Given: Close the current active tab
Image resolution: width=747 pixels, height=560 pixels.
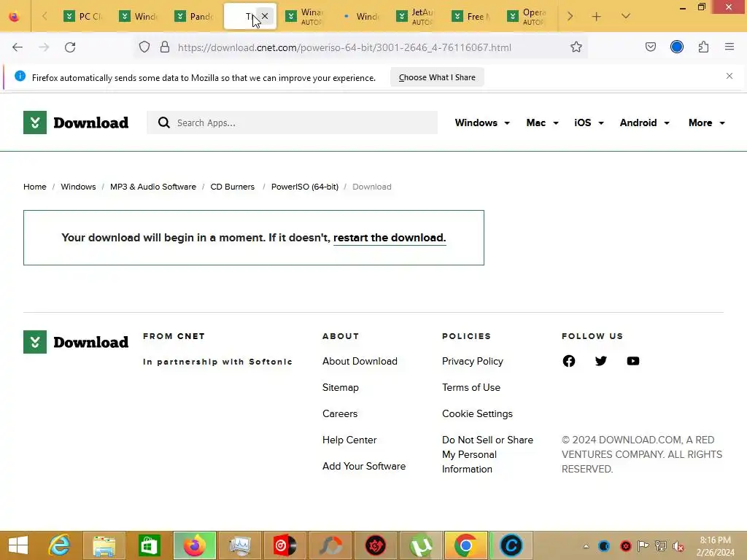Looking at the screenshot, I should point(265,16).
